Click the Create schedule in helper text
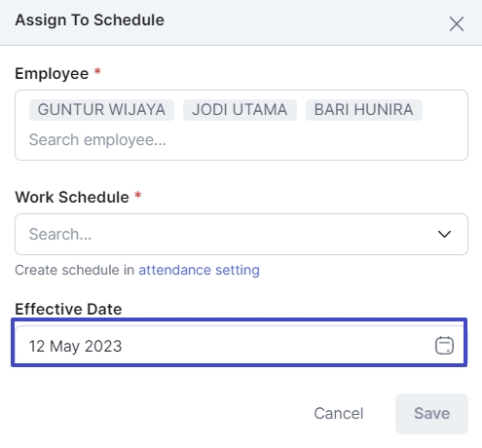This screenshot has height=448, width=482. pos(74,270)
